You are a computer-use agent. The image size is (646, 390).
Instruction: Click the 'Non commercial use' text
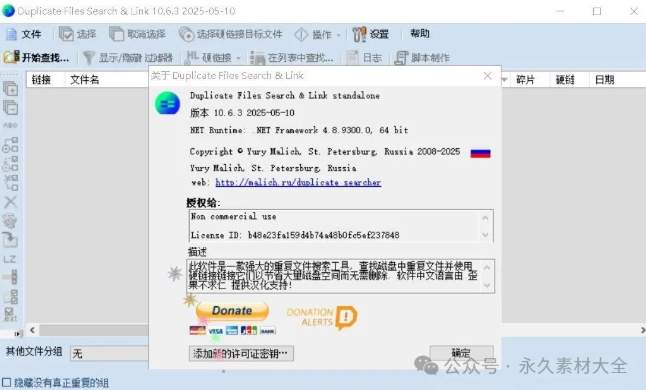pyautogui.click(x=233, y=216)
